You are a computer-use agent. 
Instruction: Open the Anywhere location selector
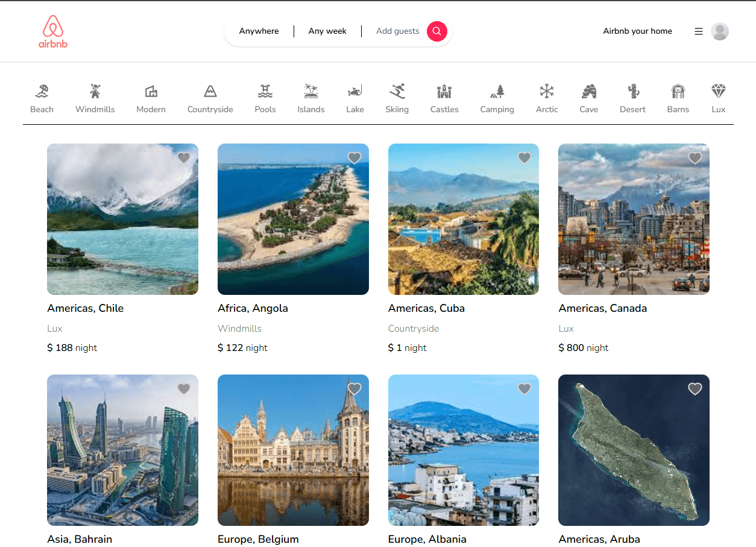click(x=259, y=31)
